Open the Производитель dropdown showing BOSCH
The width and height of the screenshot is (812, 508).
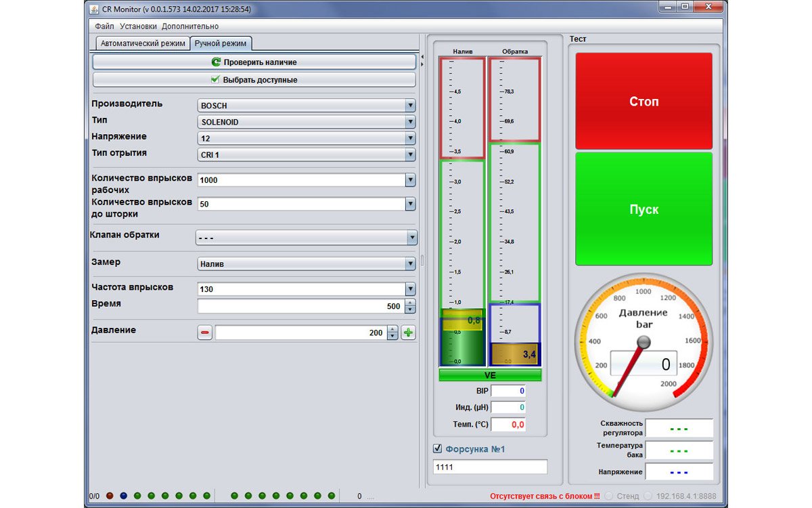(x=307, y=106)
